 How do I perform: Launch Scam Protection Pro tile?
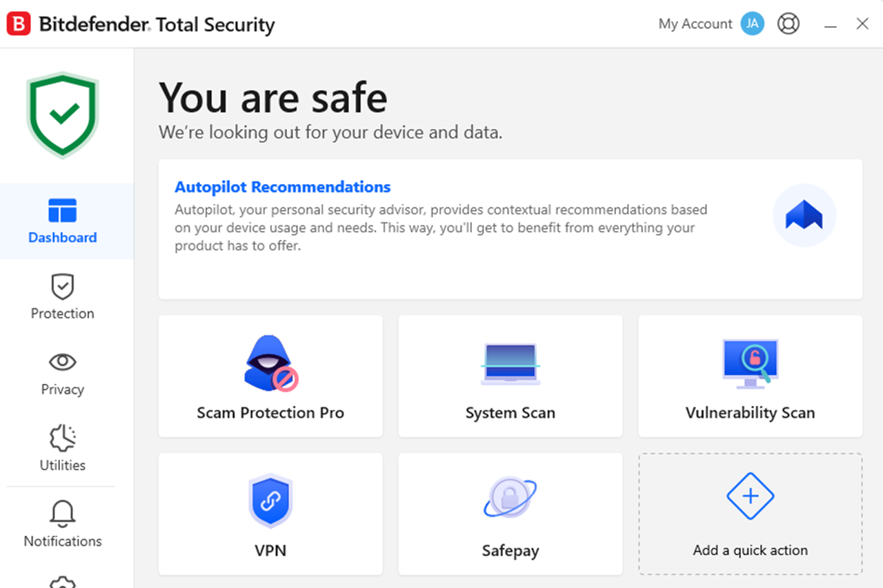(x=270, y=376)
